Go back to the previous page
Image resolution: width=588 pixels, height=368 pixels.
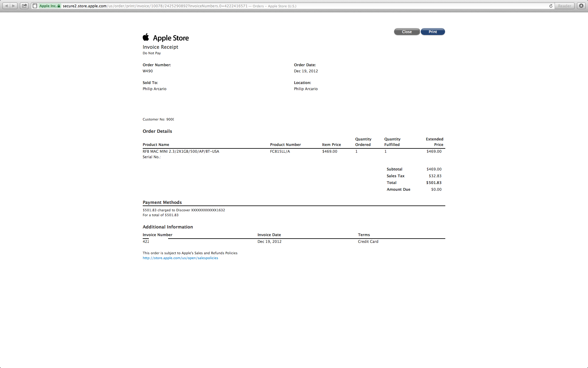(x=6, y=6)
